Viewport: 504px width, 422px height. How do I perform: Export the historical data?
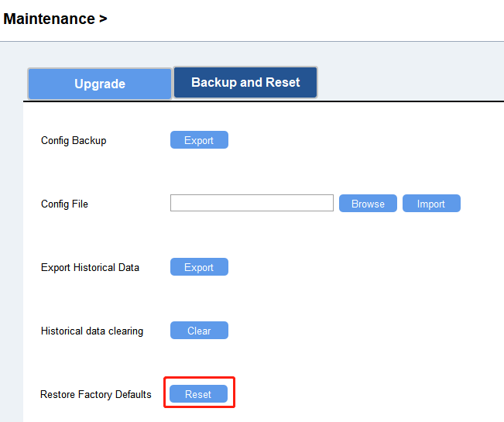pos(199,267)
